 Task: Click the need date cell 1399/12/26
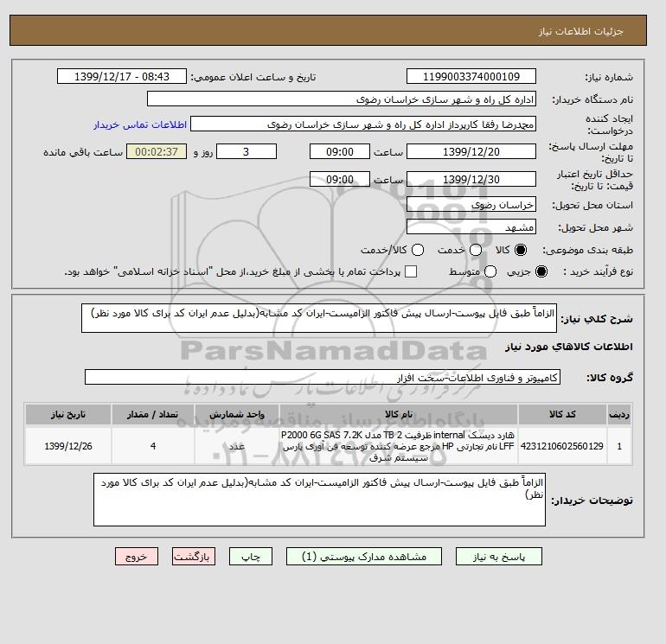68,446
